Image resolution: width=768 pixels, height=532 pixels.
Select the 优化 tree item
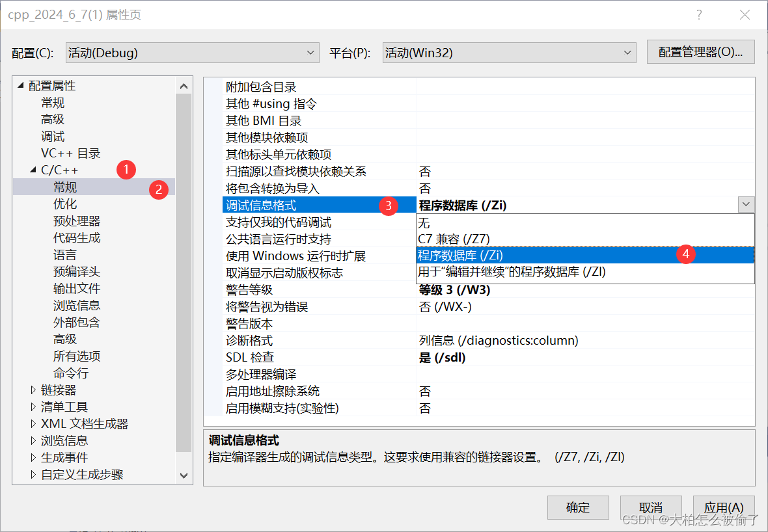pos(64,204)
